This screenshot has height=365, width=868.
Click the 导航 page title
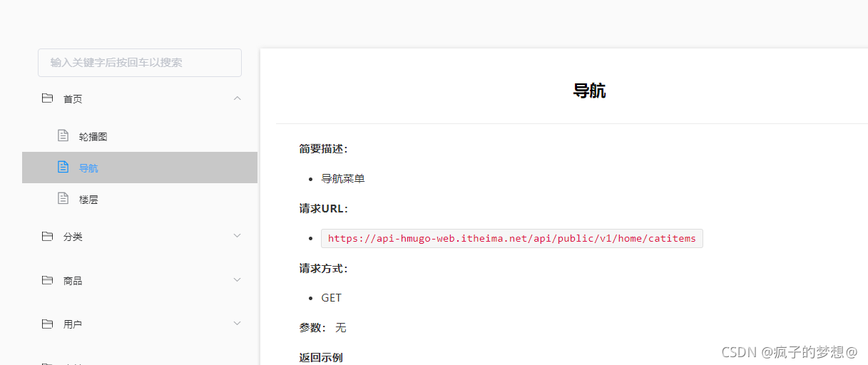590,91
